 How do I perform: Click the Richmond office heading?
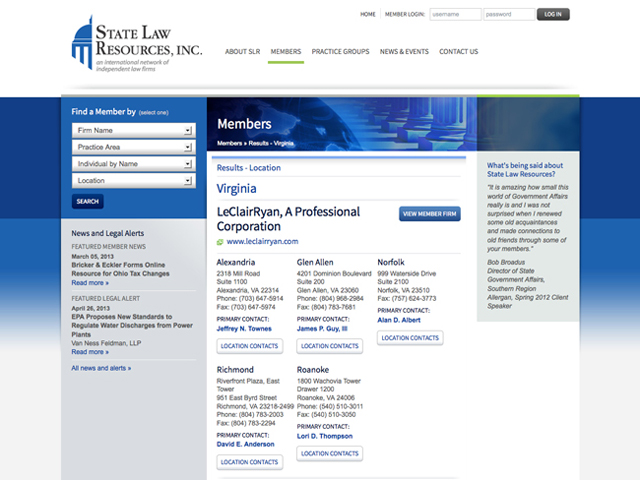point(235,370)
